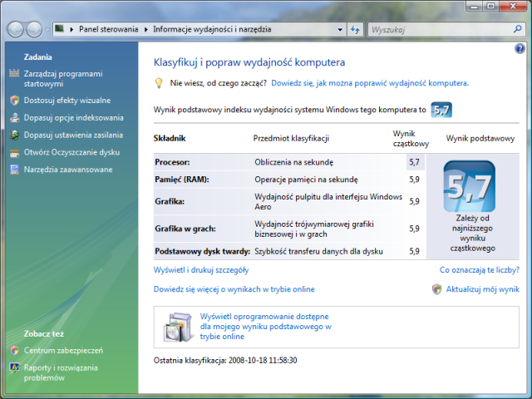This screenshot has height=399, width=532.
Task: Expand arrow before Panel sterowania breadcrumb
Action: point(71,30)
